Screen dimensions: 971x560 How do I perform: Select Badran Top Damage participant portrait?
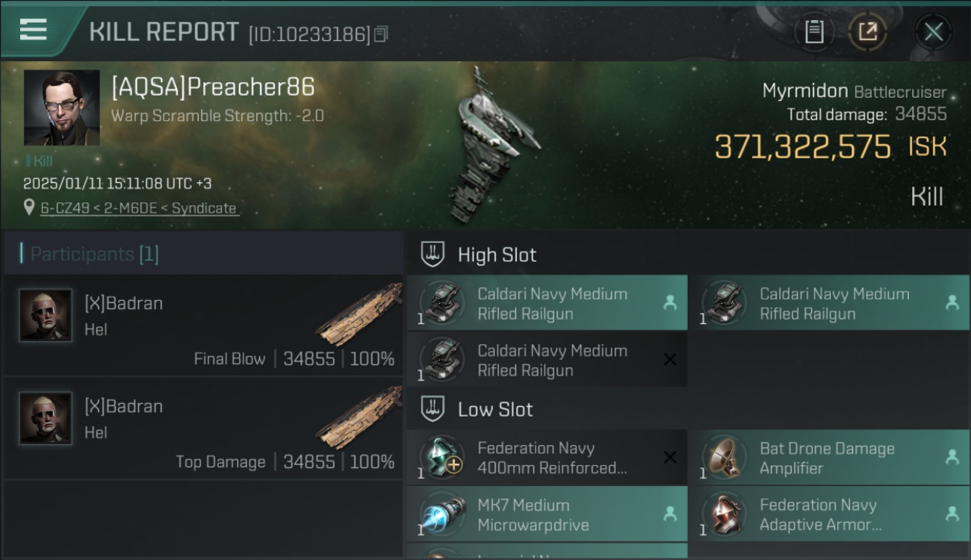(x=46, y=419)
